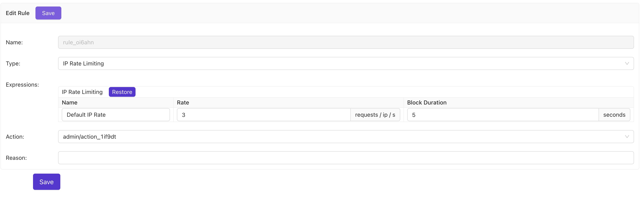644x198 pixels.
Task: Click the Expressions: field label
Action: (x=22, y=85)
